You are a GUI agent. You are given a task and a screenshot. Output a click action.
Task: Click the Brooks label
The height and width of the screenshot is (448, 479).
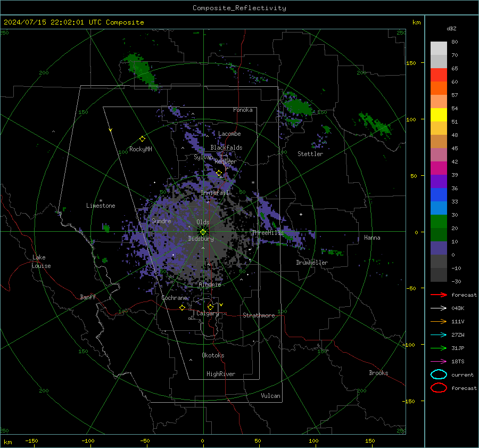click(x=378, y=373)
